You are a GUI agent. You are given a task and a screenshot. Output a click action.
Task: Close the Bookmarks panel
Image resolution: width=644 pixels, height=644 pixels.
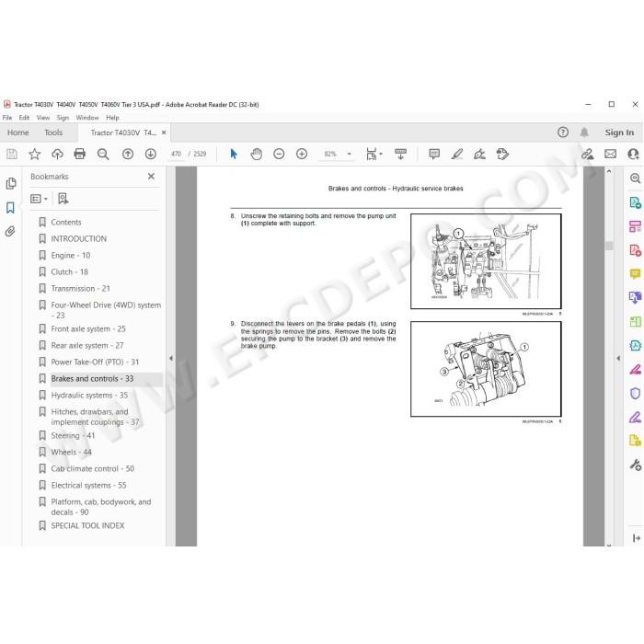point(151,177)
